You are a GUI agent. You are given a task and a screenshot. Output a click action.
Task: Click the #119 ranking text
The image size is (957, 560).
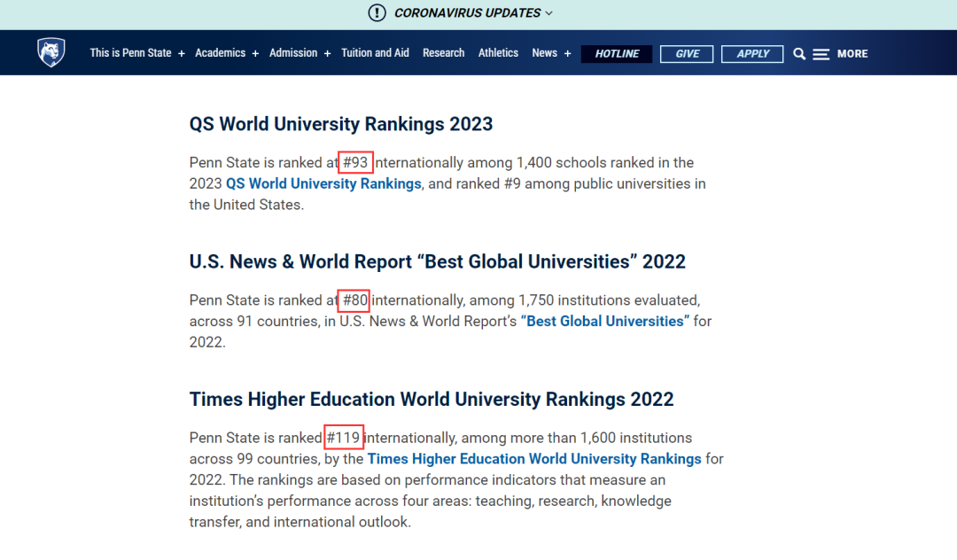tap(343, 438)
